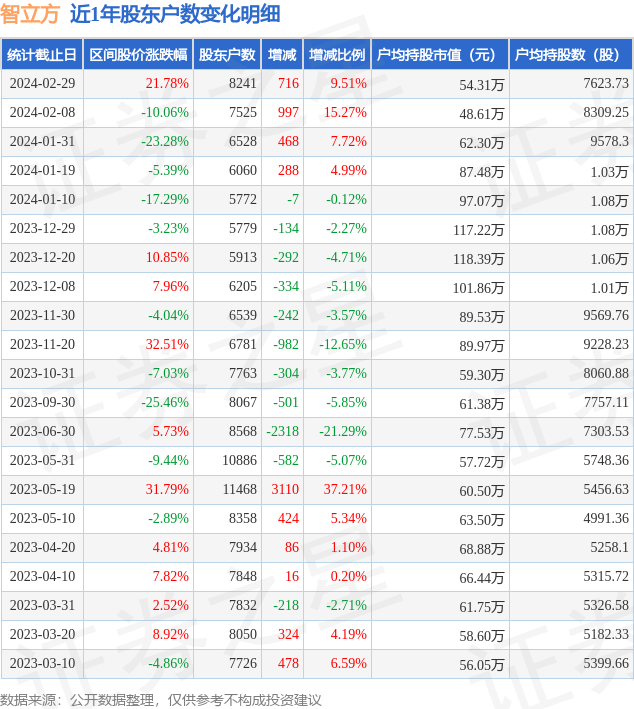Click the 118.39万 market value cell

pos(478,258)
